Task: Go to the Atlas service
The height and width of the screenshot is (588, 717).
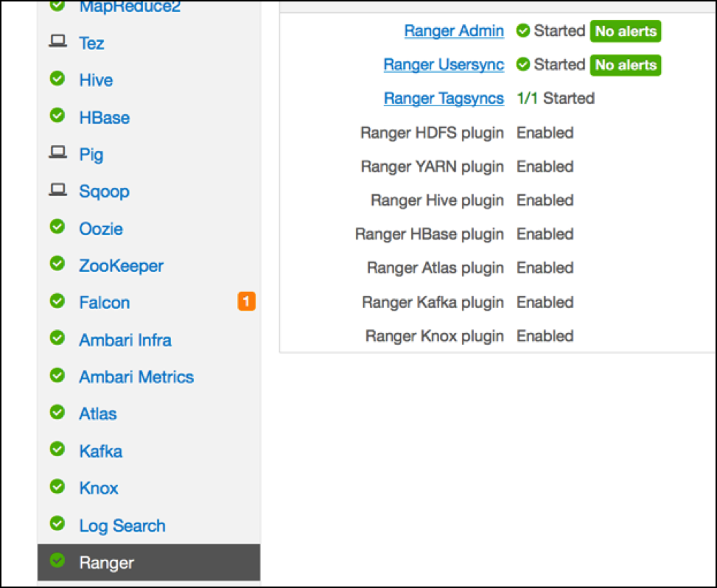Action: pyautogui.click(x=98, y=413)
